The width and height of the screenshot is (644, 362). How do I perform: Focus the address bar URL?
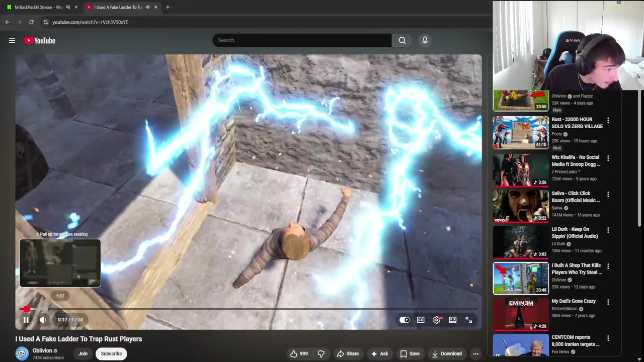tap(90, 22)
